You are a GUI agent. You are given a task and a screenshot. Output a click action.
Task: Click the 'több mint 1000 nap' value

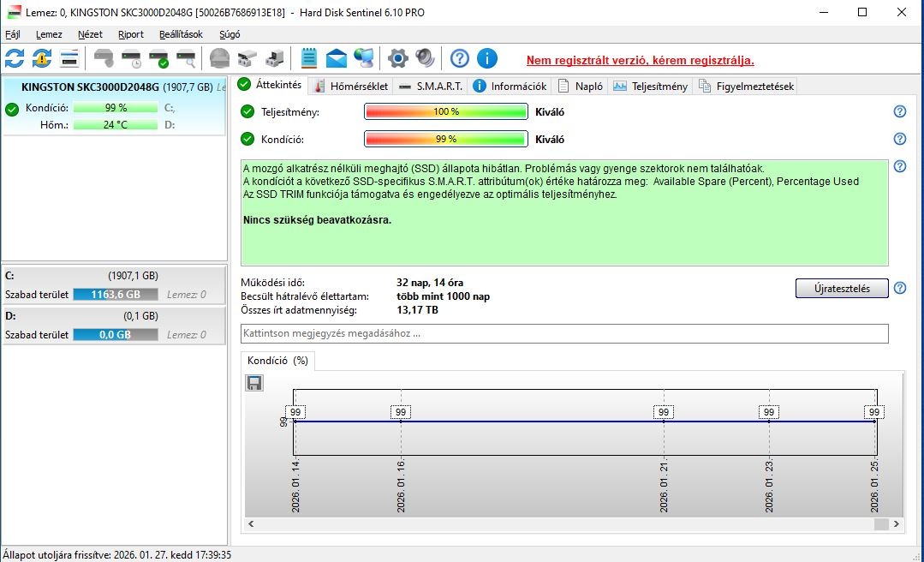[x=443, y=296]
